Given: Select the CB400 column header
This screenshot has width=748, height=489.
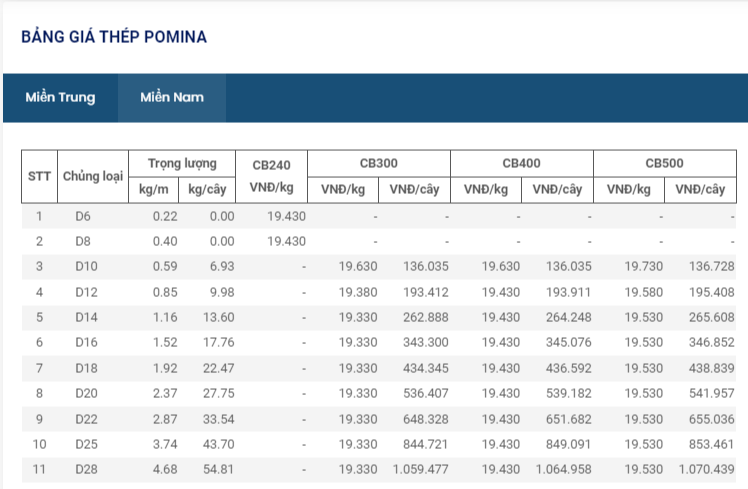Looking at the screenshot, I should click(522, 162).
